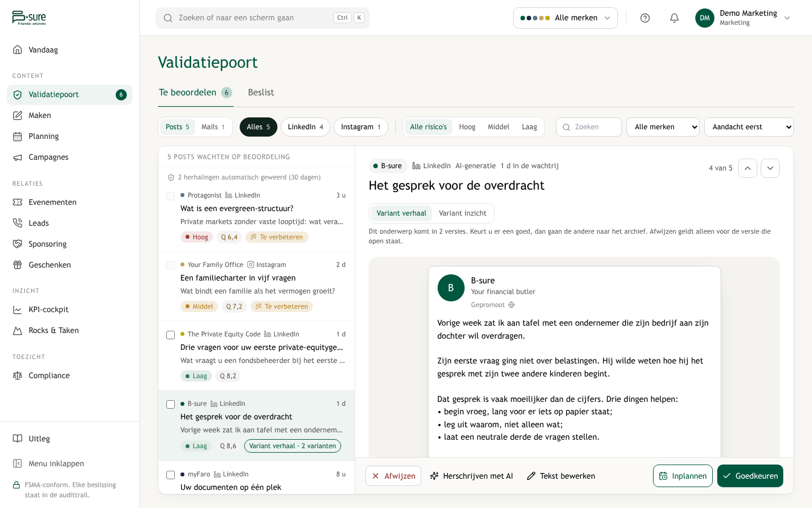Click the Inplannen button
This screenshot has width=812, height=508.
click(683, 476)
